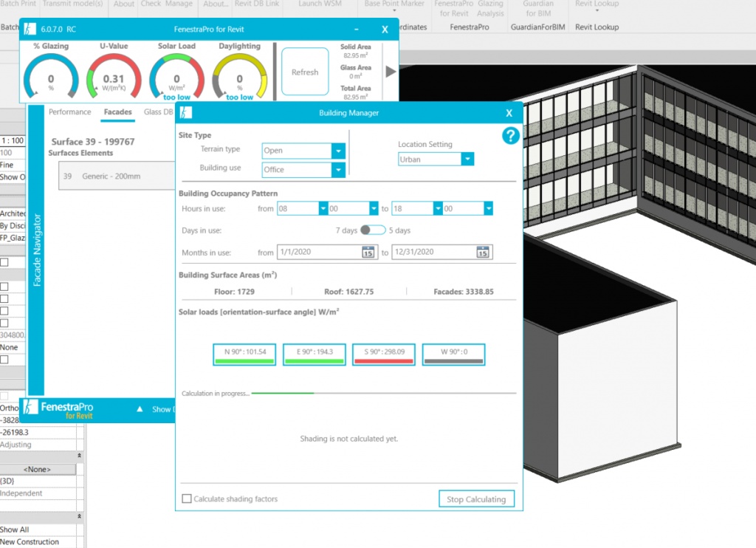
Task: Toggle the Days in use switch
Action: [x=373, y=230]
